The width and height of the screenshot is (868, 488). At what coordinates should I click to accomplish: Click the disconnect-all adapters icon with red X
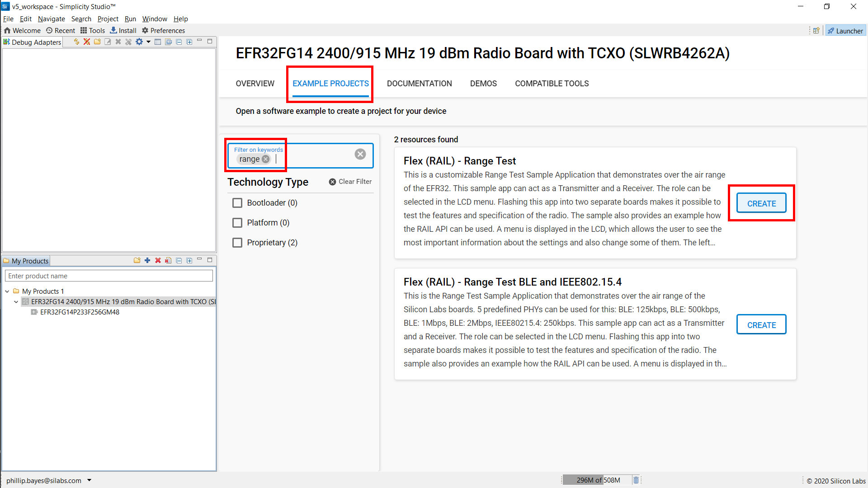[87, 42]
